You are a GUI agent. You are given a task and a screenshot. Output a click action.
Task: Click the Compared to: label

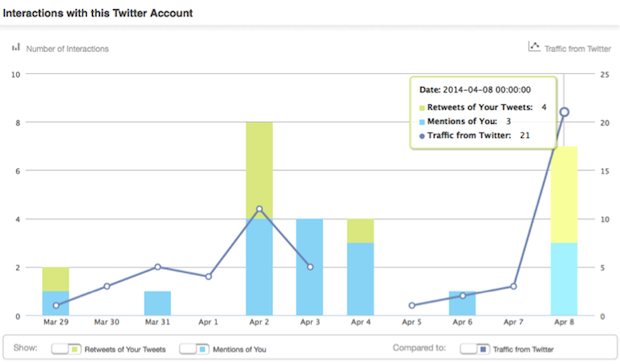click(419, 348)
